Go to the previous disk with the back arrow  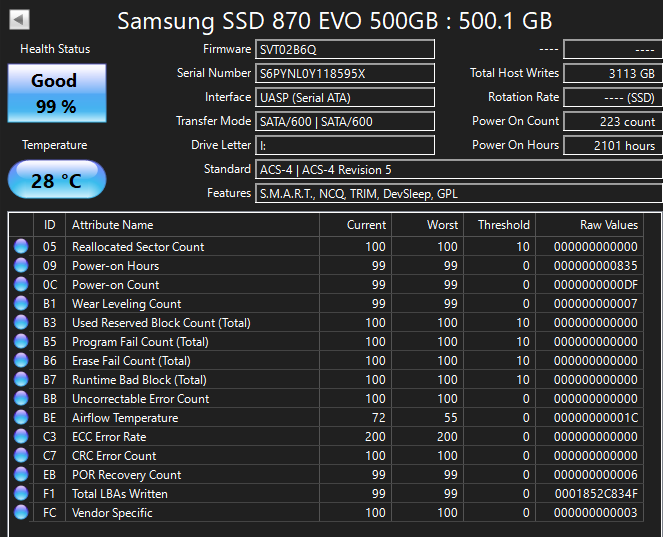(x=19, y=19)
